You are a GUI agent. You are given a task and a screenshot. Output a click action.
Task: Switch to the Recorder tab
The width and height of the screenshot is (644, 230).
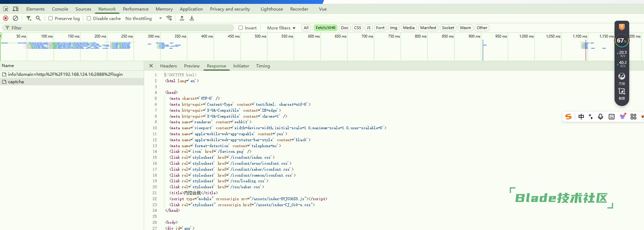pos(299,9)
